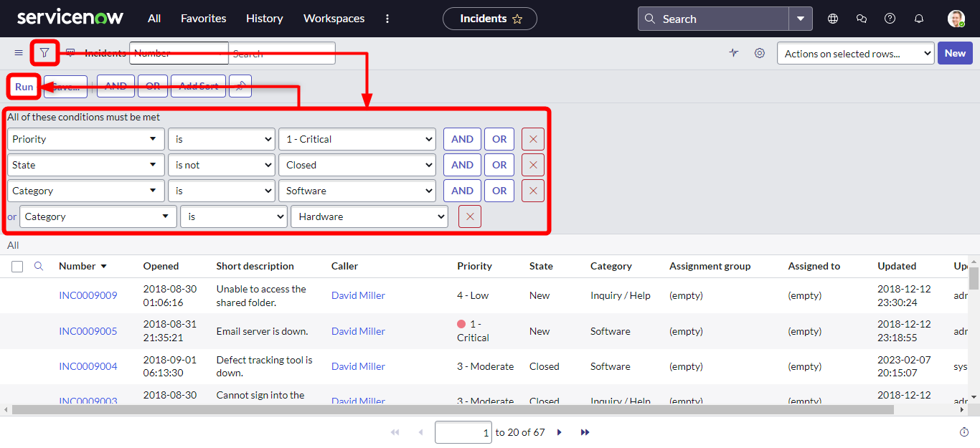Screen dimensions: 980x448
Task: Open the Workspaces menu
Action: tap(334, 19)
